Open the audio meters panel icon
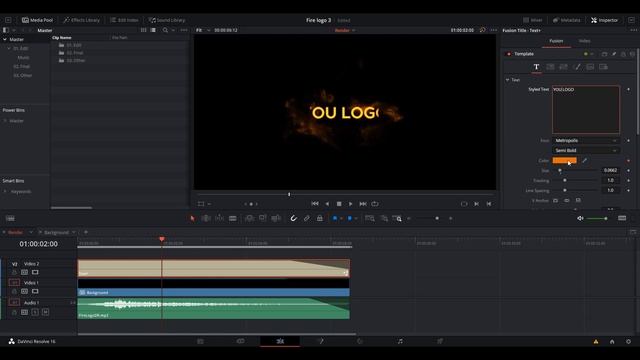Screen dimensions: 640x360 click(x=622, y=218)
